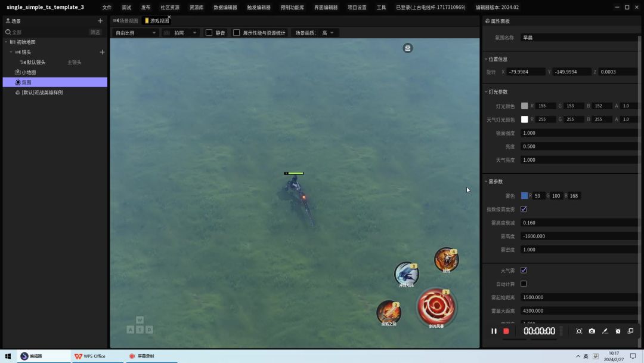Click the camera screenshot icon in recorder
This screenshot has height=363, width=644.
point(592,331)
